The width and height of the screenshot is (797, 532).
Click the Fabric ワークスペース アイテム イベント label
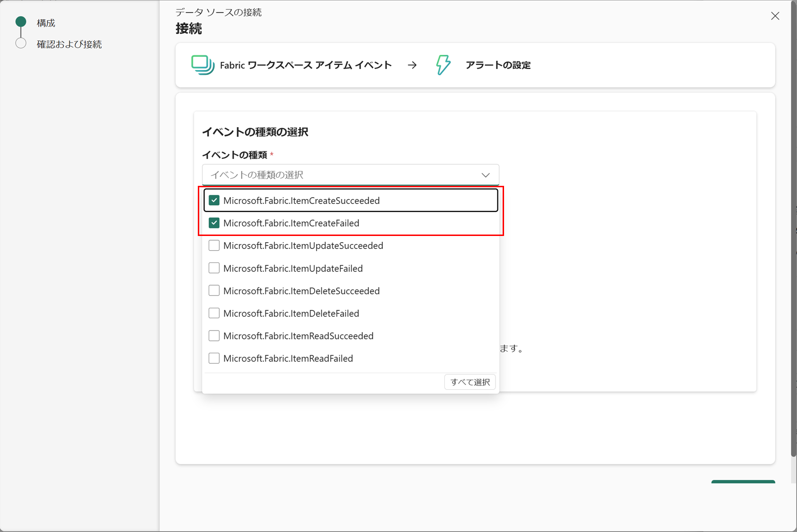[x=306, y=65]
